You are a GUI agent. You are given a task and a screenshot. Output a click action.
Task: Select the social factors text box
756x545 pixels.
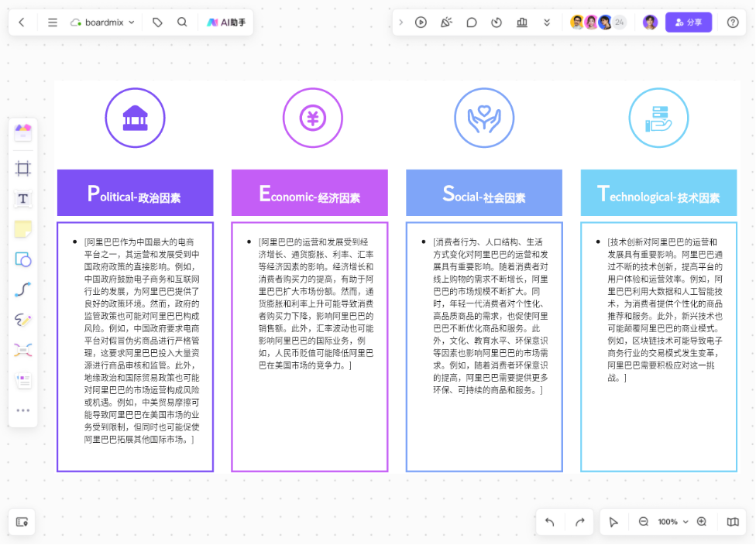tap(484, 347)
